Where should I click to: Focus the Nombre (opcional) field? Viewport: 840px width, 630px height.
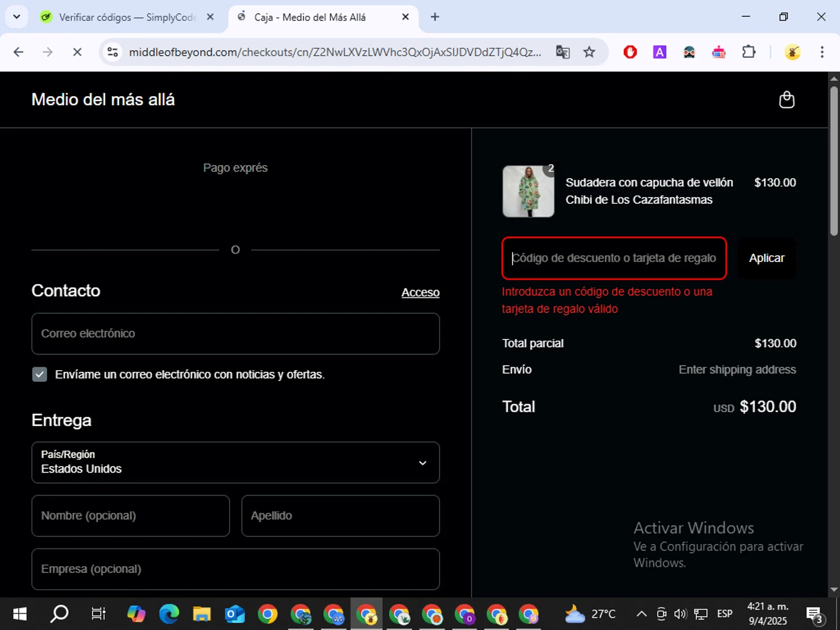pos(130,516)
